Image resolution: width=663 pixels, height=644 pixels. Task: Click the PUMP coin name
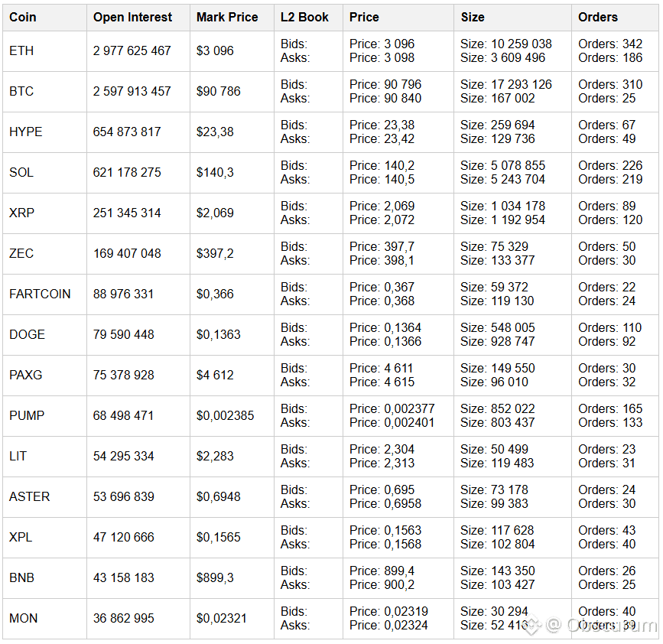[27, 415]
